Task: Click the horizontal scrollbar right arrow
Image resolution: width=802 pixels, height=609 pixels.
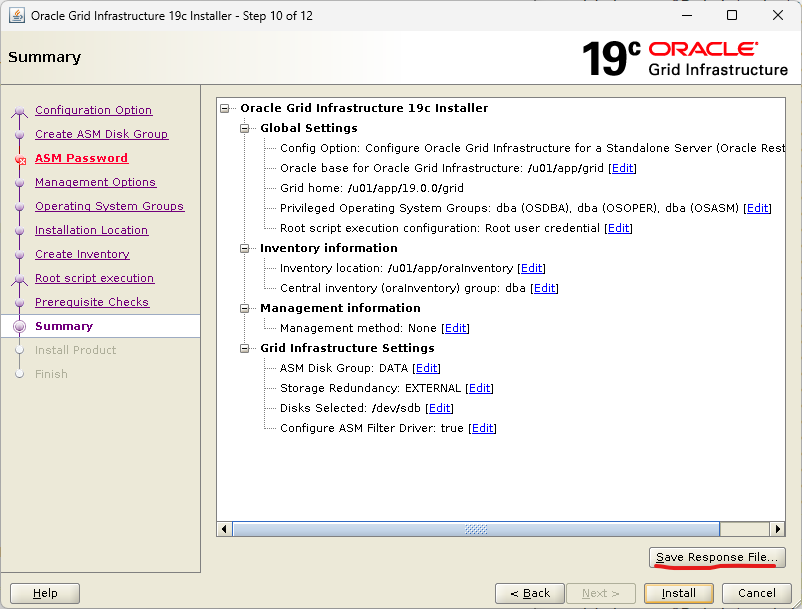Action: click(777, 529)
